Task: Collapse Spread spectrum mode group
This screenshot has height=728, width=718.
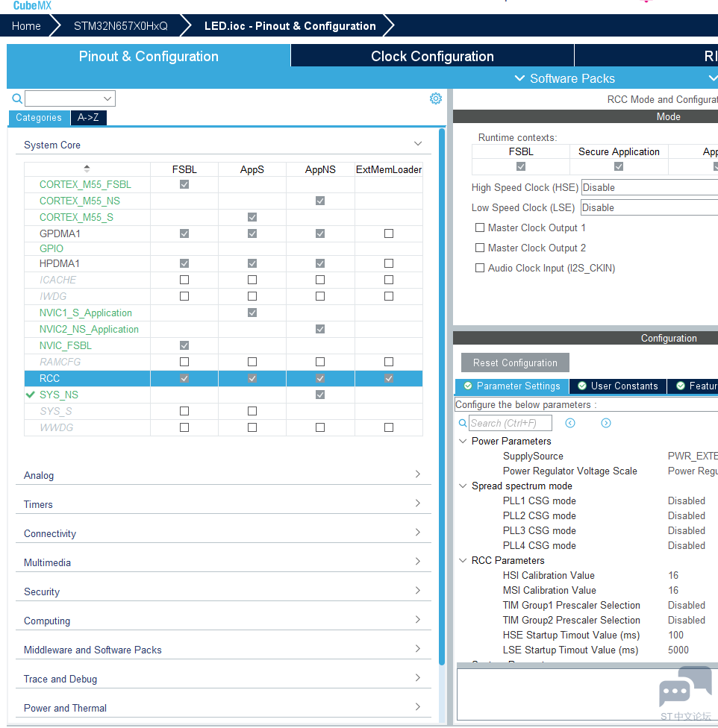Action: pyautogui.click(x=463, y=486)
